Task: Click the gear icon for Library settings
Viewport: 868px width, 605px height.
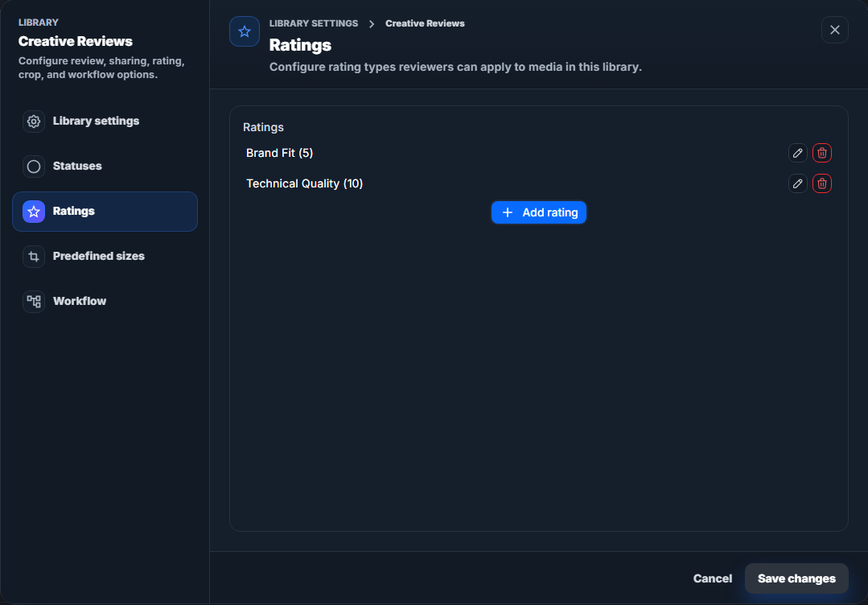Action: click(x=34, y=121)
